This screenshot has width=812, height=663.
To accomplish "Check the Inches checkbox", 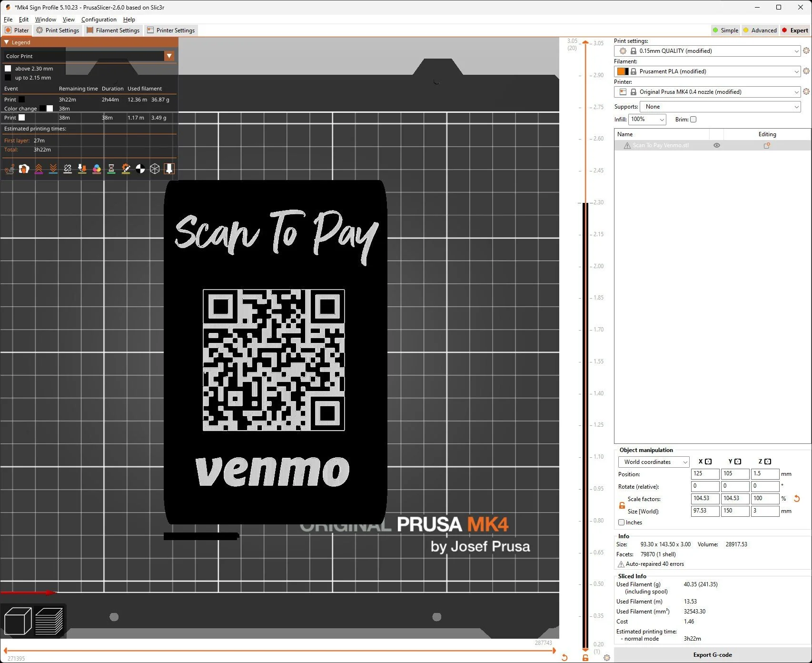I will pyautogui.click(x=621, y=522).
